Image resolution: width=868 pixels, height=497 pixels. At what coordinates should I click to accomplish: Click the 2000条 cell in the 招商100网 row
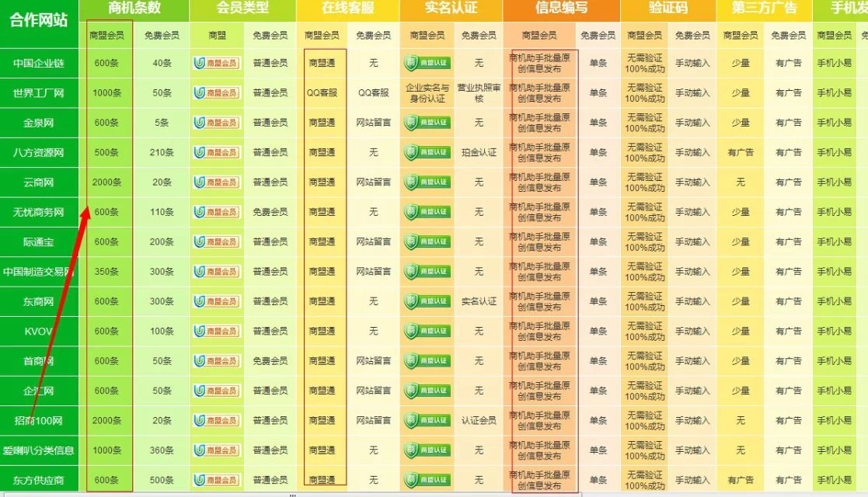point(106,420)
